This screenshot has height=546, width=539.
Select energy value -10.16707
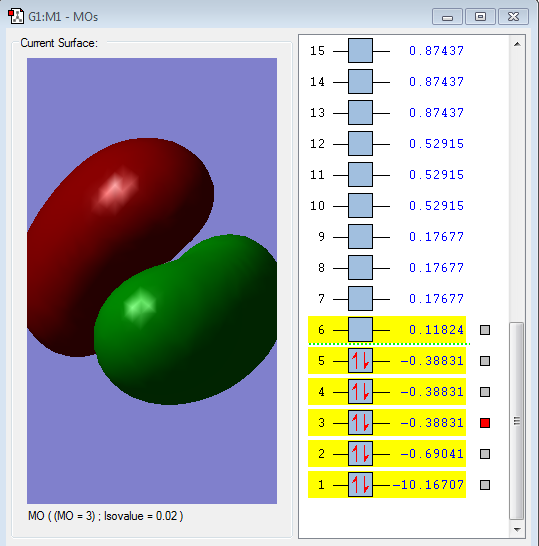pos(428,485)
